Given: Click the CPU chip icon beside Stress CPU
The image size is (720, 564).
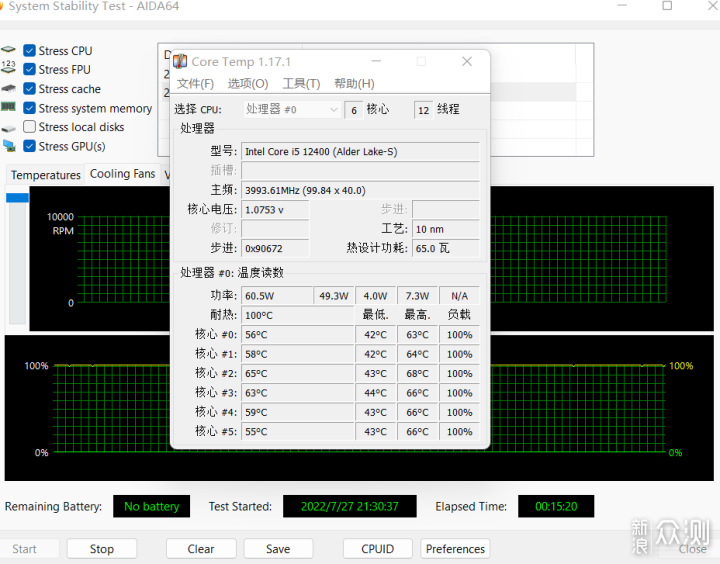Looking at the screenshot, I should click(8, 50).
